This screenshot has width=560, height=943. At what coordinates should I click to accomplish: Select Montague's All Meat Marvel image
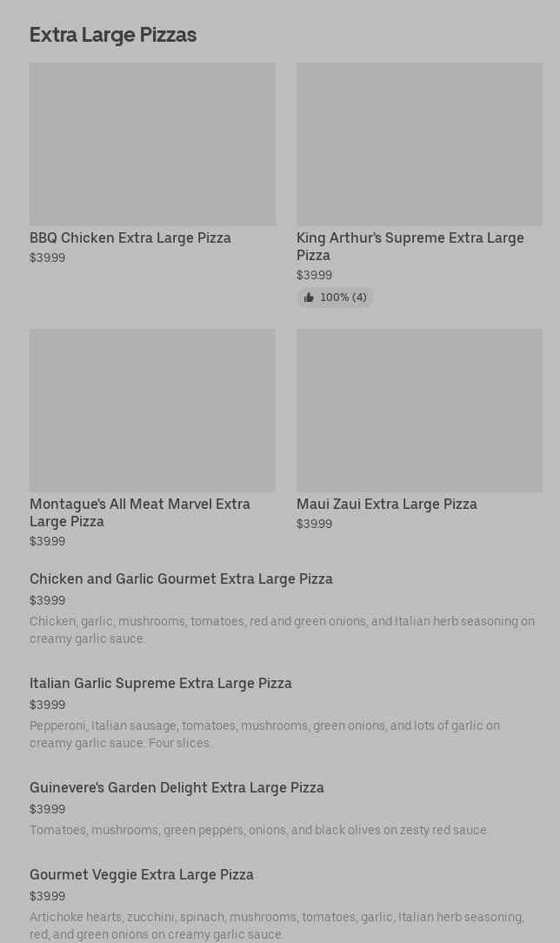click(x=152, y=410)
